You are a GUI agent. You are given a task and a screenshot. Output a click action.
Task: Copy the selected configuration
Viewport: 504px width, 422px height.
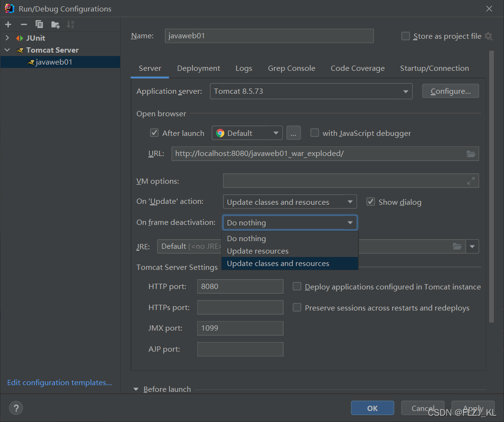click(x=39, y=24)
